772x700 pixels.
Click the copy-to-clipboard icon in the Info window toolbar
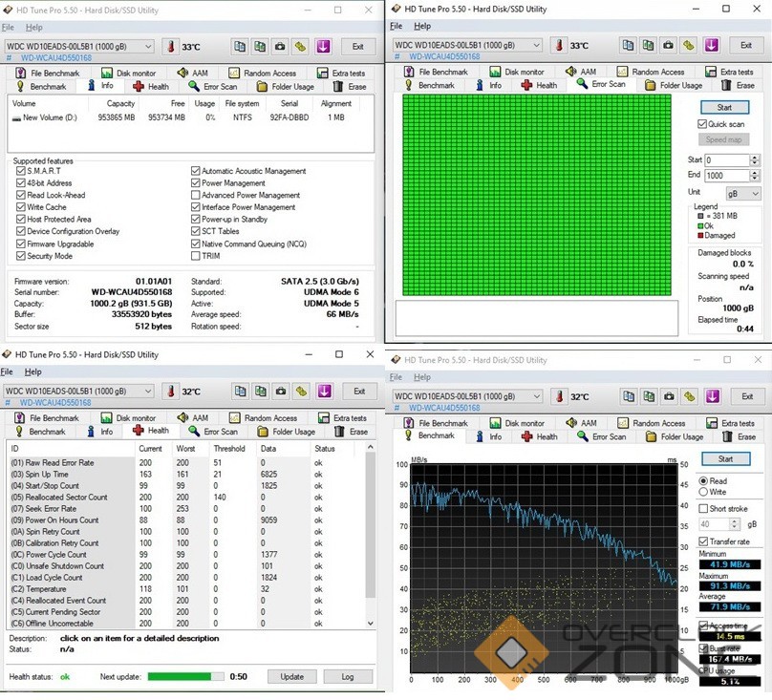(238, 46)
